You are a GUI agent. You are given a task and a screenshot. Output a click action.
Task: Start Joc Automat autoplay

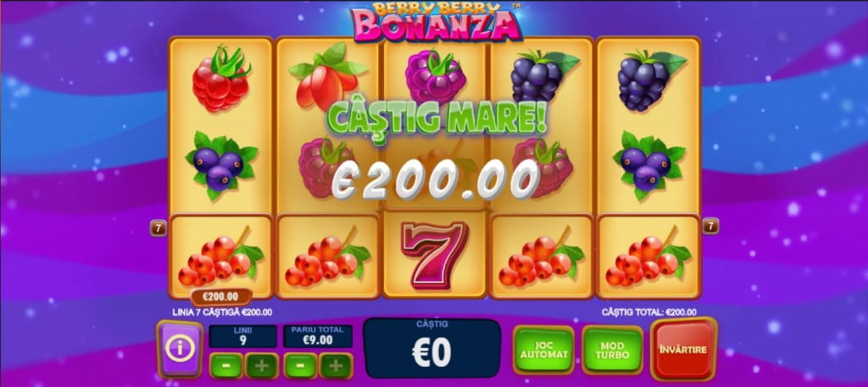pyautogui.click(x=543, y=351)
